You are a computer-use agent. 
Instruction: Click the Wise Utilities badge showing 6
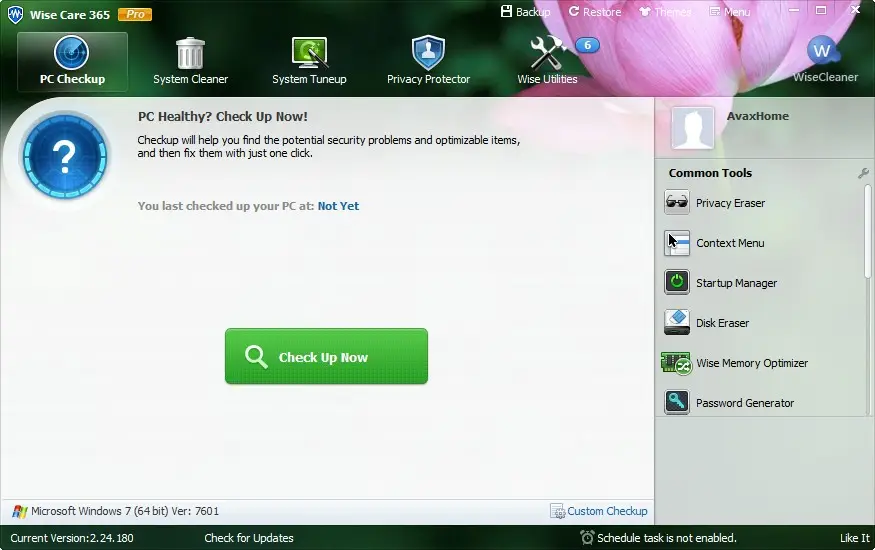pyautogui.click(x=587, y=45)
